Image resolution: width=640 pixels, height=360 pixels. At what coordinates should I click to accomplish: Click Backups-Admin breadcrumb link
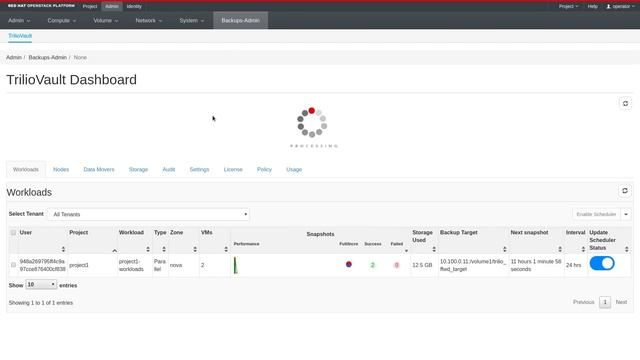[47, 58]
